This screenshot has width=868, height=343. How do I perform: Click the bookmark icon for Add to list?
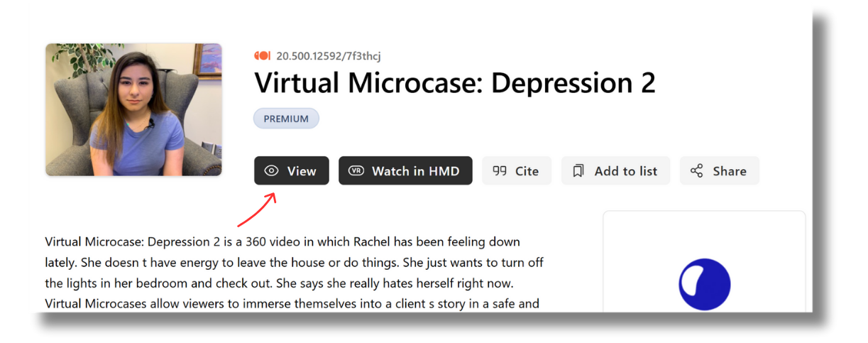click(578, 171)
